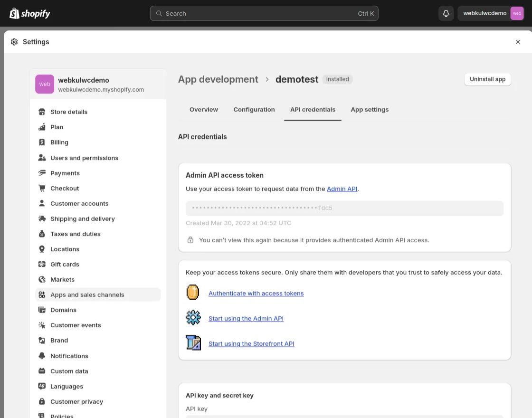Viewport: 532px width, 418px height.
Task: Open Customer accounts settings
Action: point(98,204)
